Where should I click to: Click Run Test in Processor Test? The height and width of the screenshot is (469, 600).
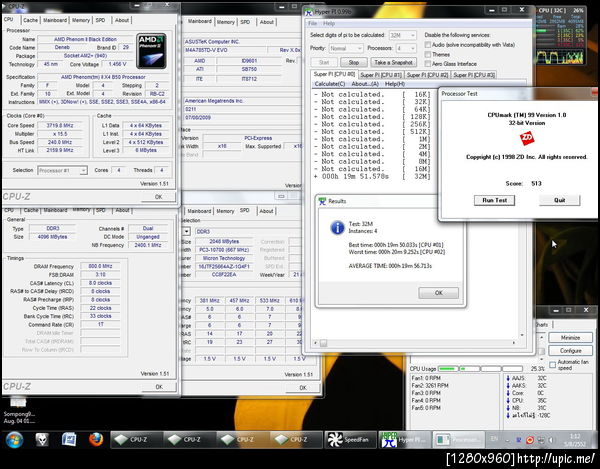[494, 200]
